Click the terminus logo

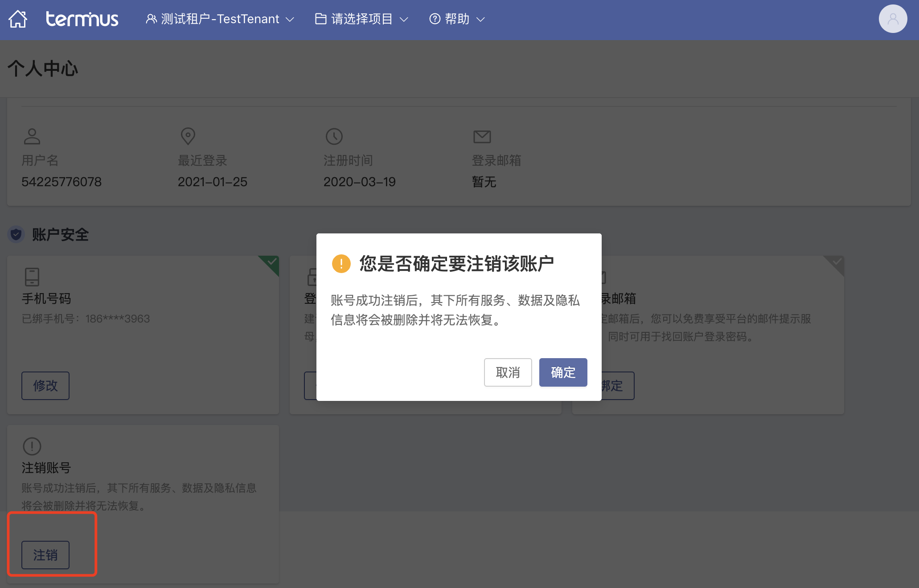(x=82, y=19)
